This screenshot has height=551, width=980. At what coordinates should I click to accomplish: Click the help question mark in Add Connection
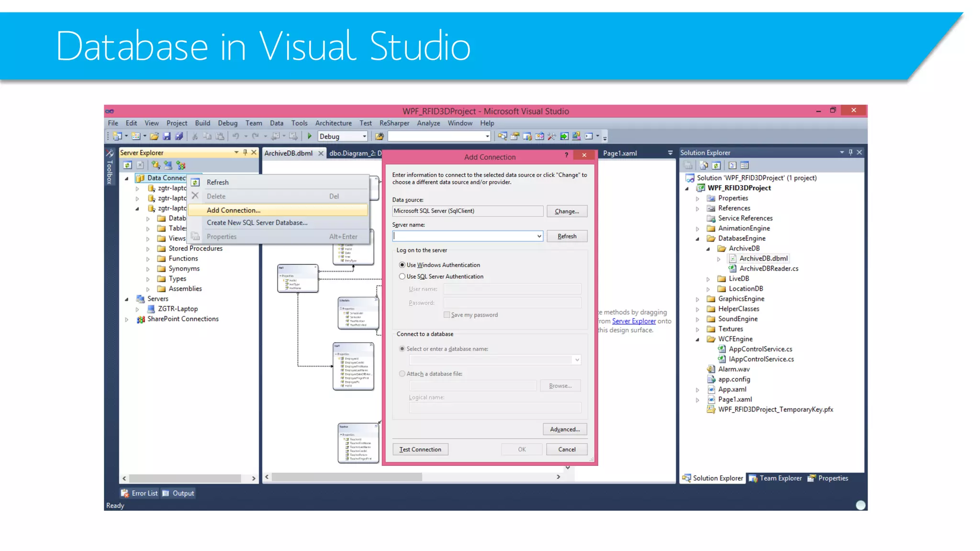pyautogui.click(x=567, y=155)
